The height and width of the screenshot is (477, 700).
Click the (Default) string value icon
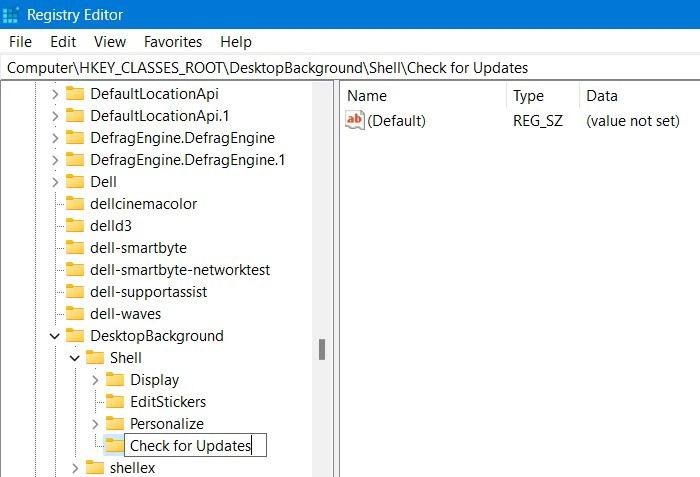click(x=355, y=120)
